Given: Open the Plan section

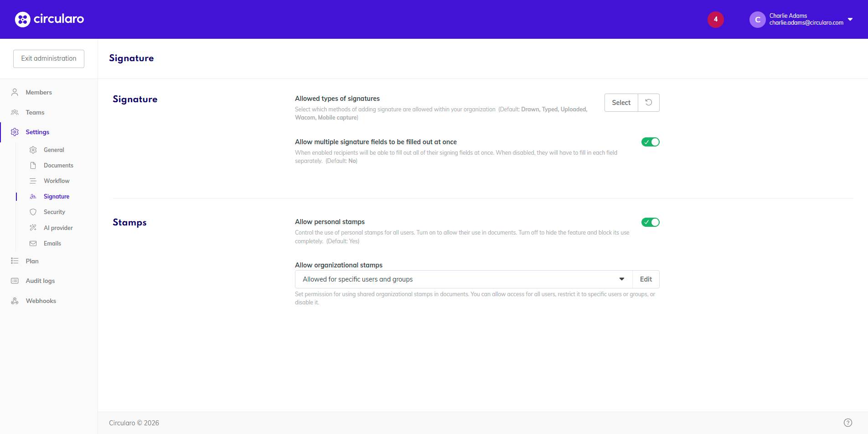Looking at the screenshot, I should click(x=32, y=261).
